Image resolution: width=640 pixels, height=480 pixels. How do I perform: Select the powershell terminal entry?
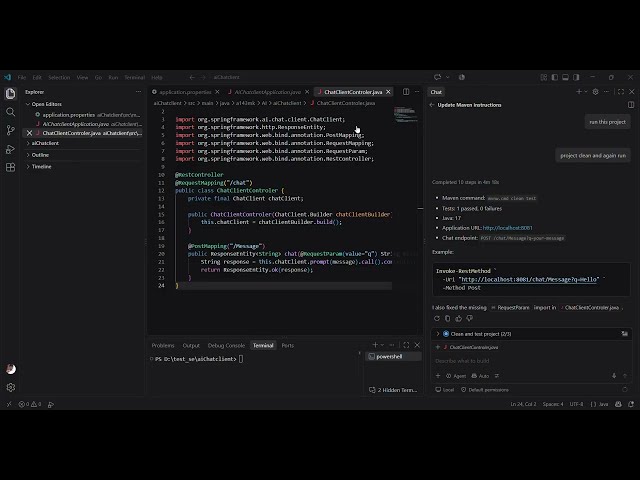tap(393, 356)
